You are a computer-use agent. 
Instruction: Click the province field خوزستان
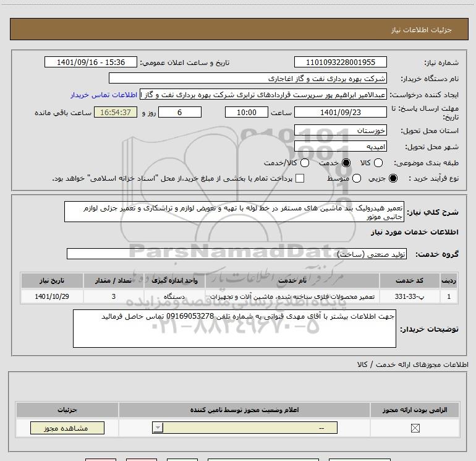(x=340, y=131)
